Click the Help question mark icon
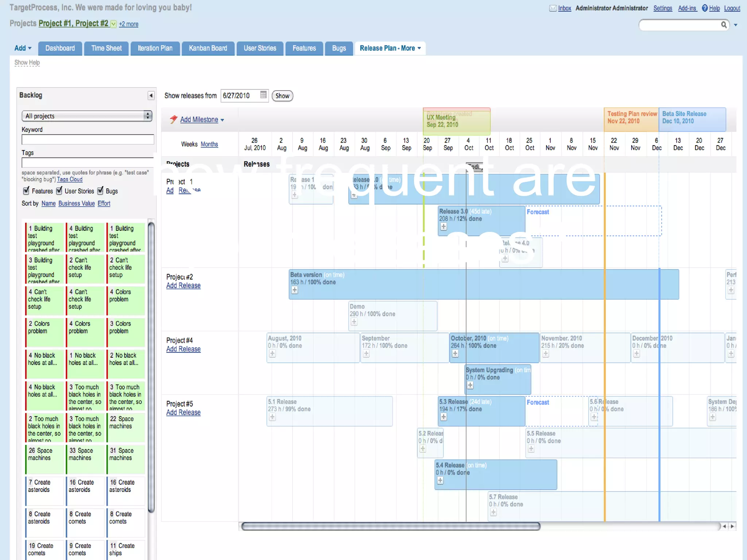The height and width of the screenshot is (560, 747). coord(705,8)
